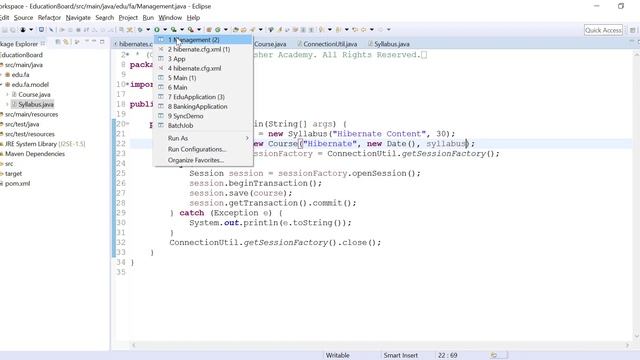Select 7 EduApplication (3) launch entry
The height and width of the screenshot is (360, 640).
203,97
